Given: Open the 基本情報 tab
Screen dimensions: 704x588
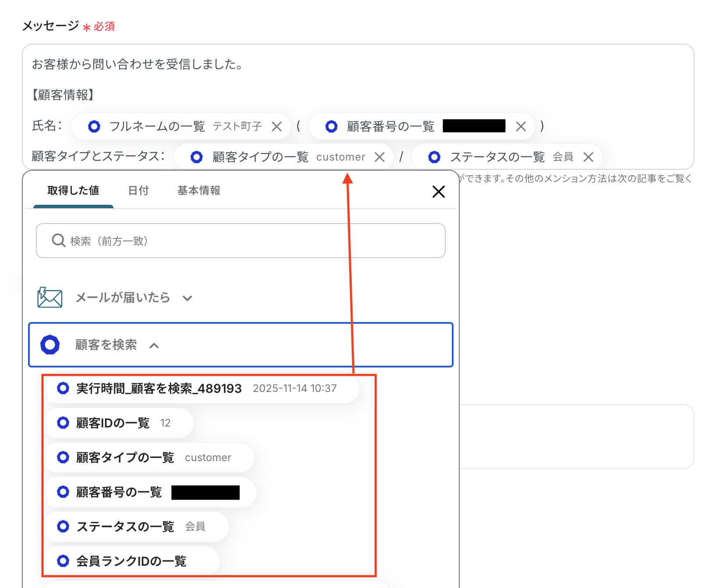Looking at the screenshot, I should 199,191.
